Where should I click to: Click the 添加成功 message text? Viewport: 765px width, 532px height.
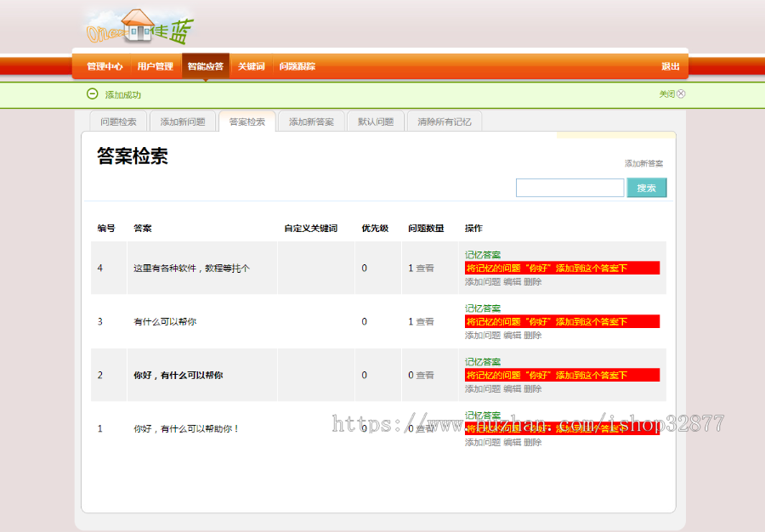coord(123,94)
